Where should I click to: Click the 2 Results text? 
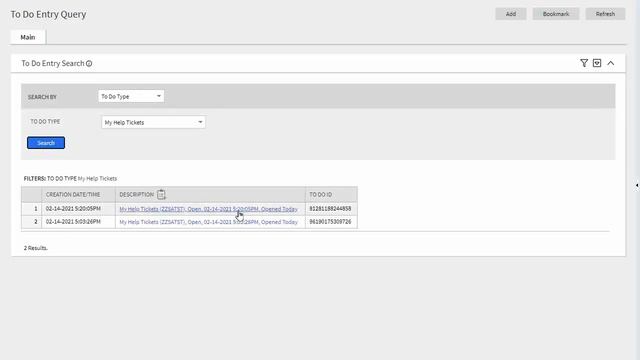[x=36, y=248]
